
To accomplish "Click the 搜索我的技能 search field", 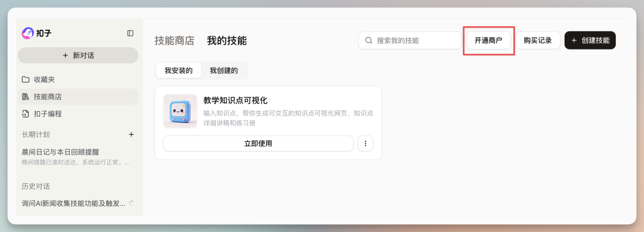I will coord(410,40).
